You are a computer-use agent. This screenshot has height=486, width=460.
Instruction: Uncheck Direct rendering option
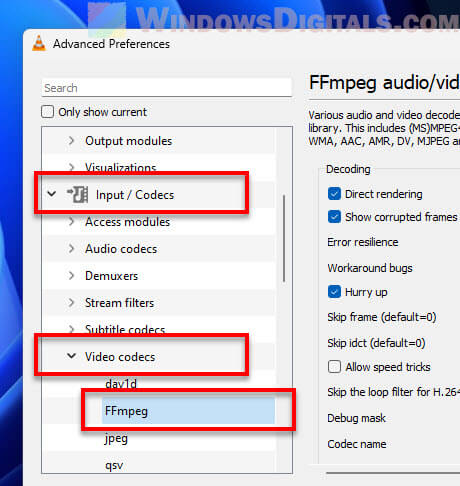334,194
